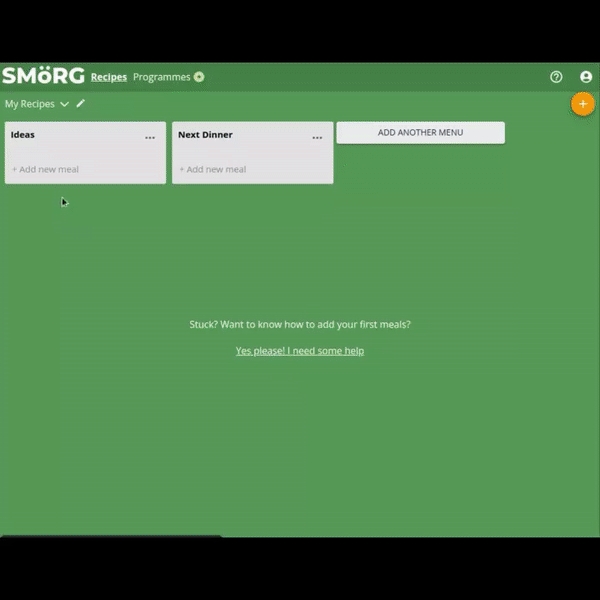Add new meal to Ideas menu
The width and height of the screenshot is (600, 600).
point(46,169)
